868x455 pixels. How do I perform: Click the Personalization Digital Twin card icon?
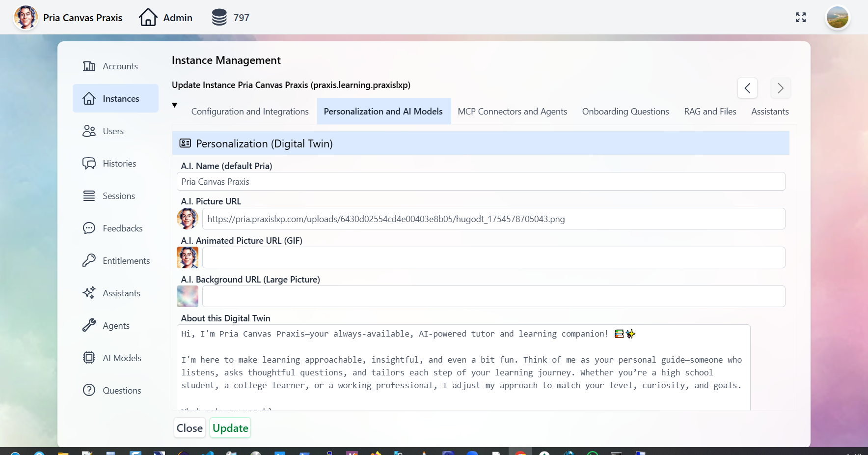click(x=185, y=143)
